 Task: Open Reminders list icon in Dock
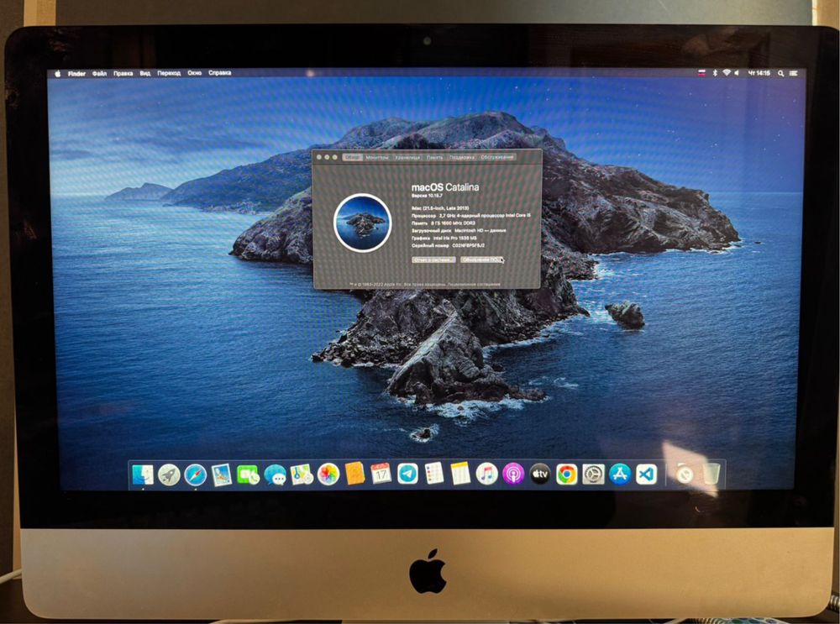tap(434, 474)
